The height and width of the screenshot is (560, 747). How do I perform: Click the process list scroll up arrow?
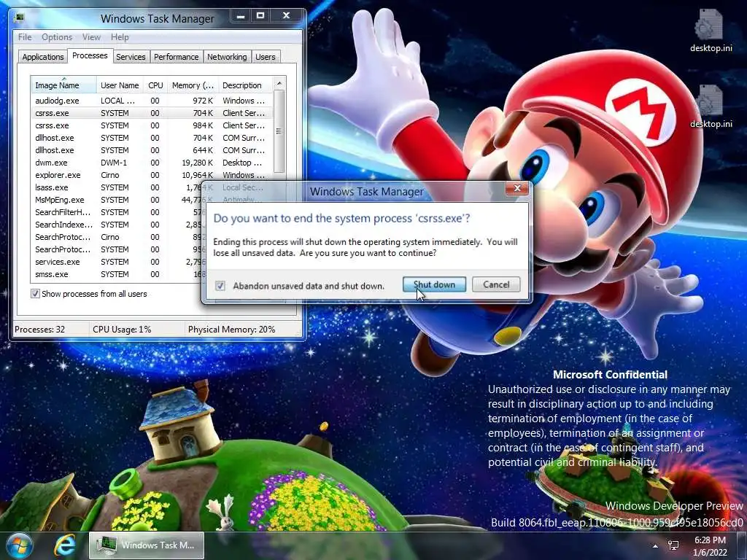point(279,83)
